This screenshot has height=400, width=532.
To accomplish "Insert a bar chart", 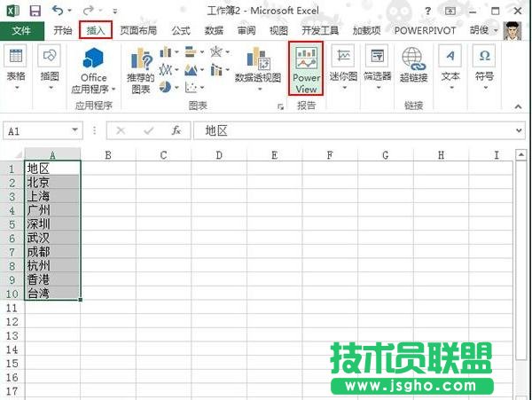I will (x=194, y=52).
